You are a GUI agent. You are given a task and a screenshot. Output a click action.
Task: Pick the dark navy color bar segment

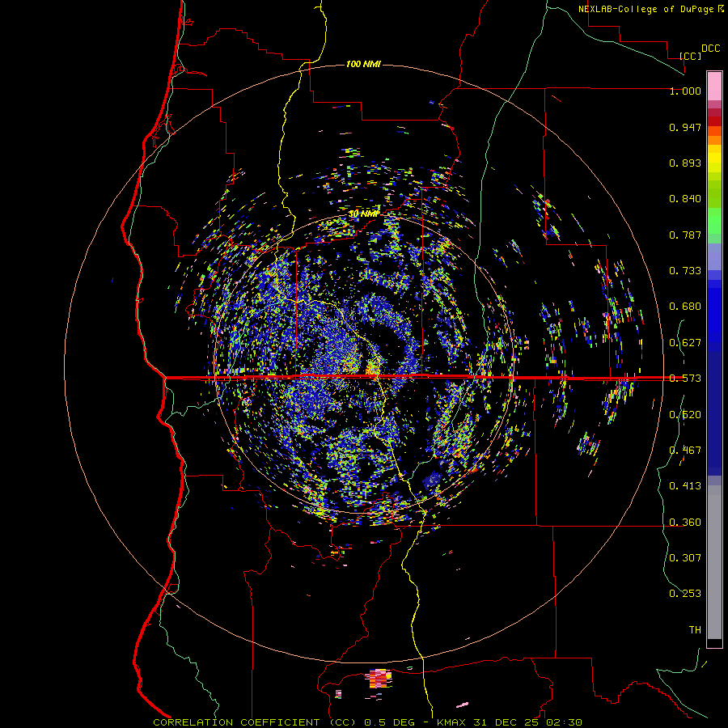(x=714, y=413)
